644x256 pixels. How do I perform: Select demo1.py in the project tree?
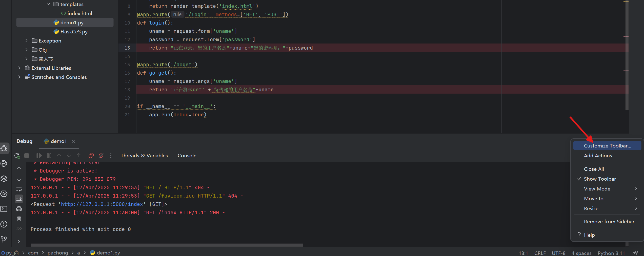[x=72, y=22]
